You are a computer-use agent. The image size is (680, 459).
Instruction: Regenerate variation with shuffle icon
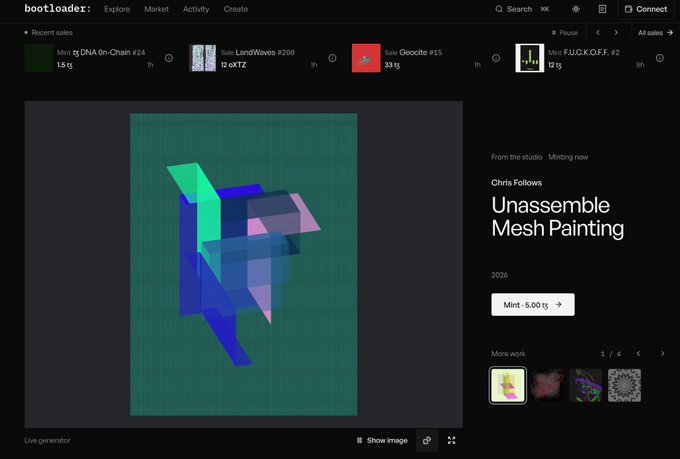coord(427,440)
